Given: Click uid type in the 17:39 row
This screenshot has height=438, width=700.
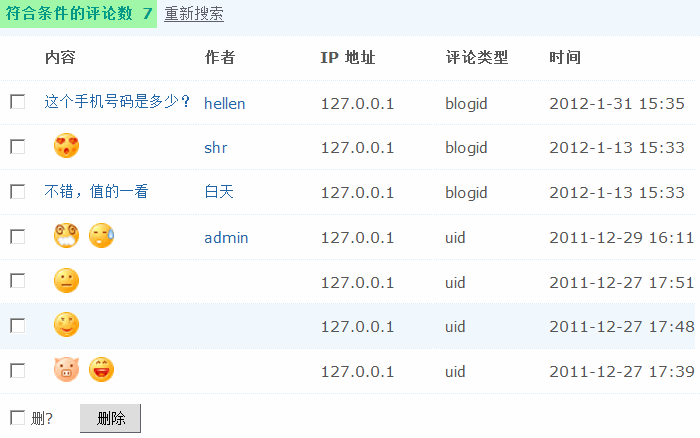Looking at the screenshot, I should coord(455,371).
